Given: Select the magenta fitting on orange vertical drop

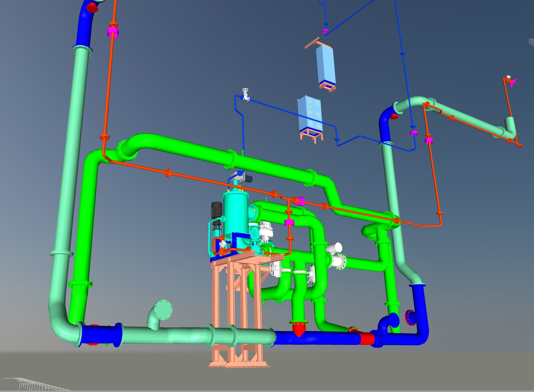Looking at the screenshot, I should pos(289,222).
